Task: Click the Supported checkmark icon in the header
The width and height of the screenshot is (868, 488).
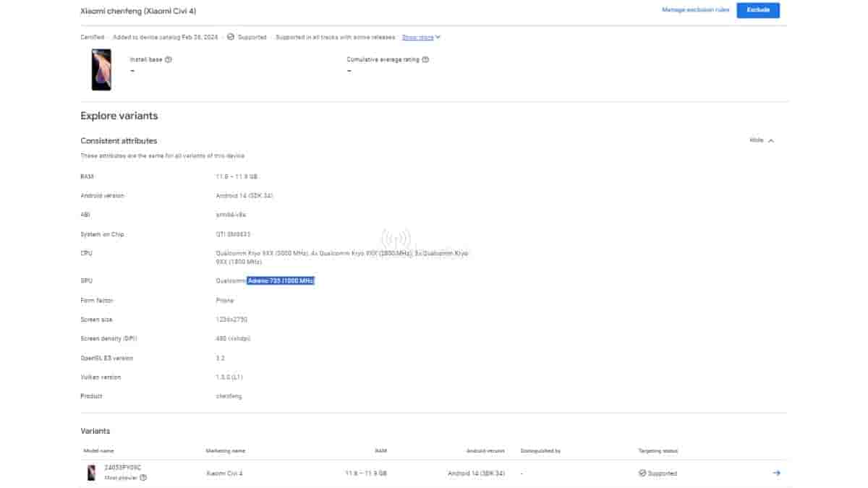Action: pos(230,37)
